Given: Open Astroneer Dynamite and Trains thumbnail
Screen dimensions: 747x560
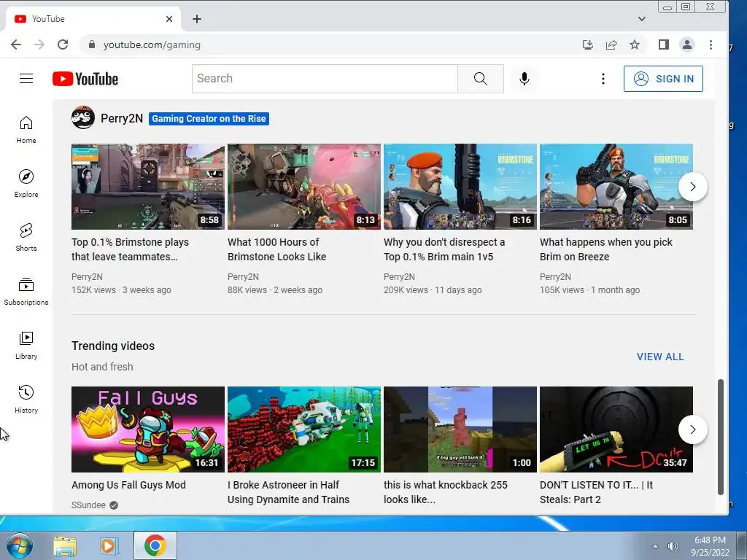Looking at the screenshot, I should 304,429.
